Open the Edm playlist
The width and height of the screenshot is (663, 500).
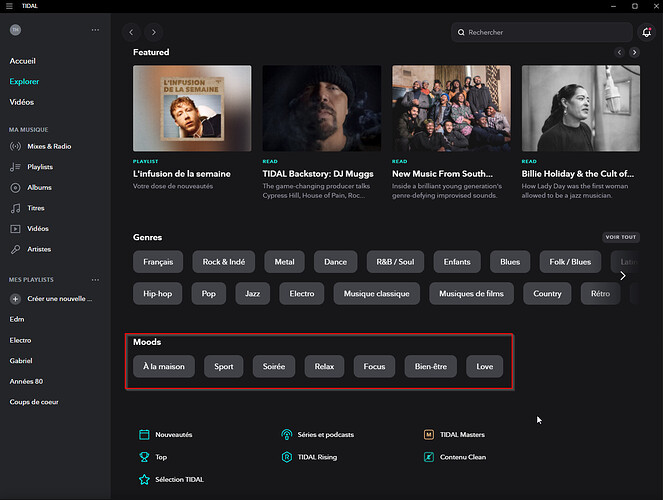17,319
